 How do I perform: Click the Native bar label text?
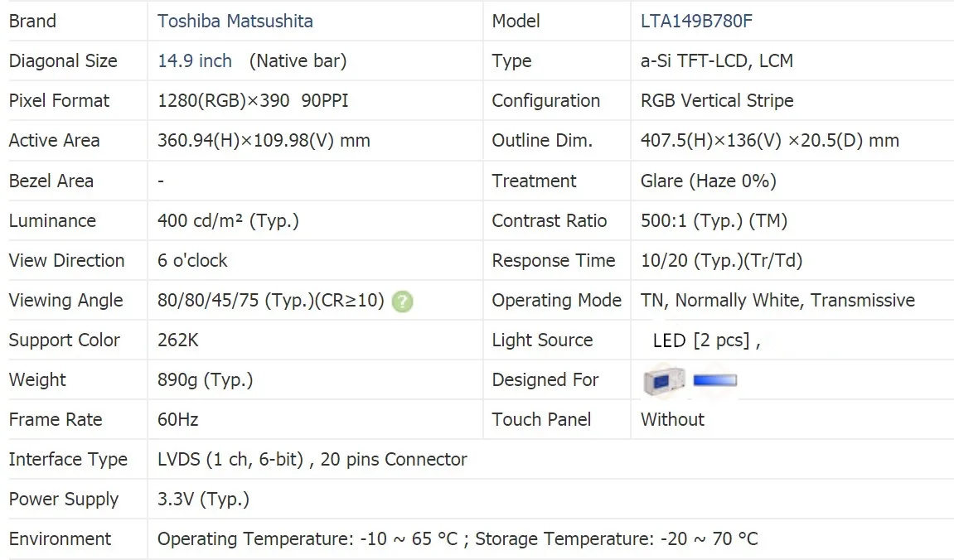(298, 60)
